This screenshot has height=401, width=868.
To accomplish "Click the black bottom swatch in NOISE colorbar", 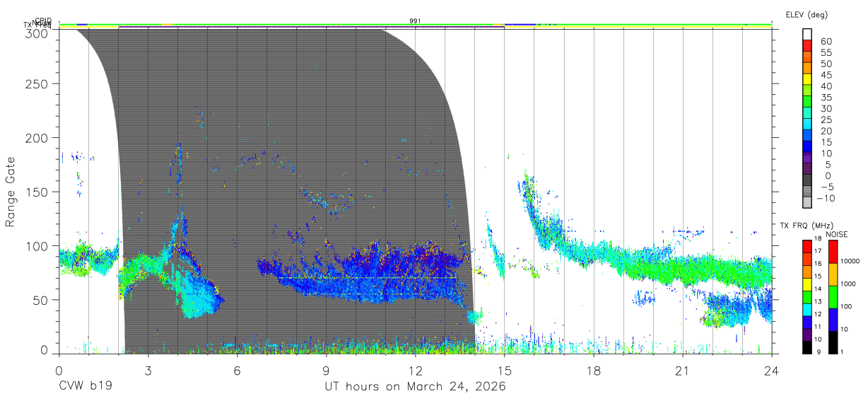I will coord(833,342).
